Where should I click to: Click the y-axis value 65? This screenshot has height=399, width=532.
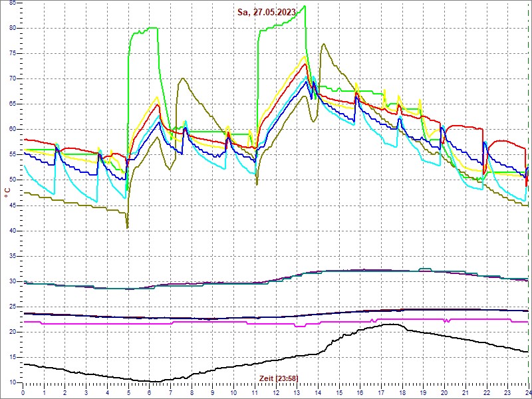13,104
